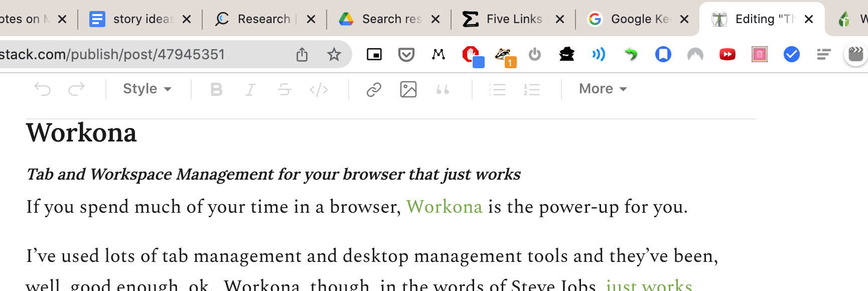Click the pink square extension icon

coord(760,54)
